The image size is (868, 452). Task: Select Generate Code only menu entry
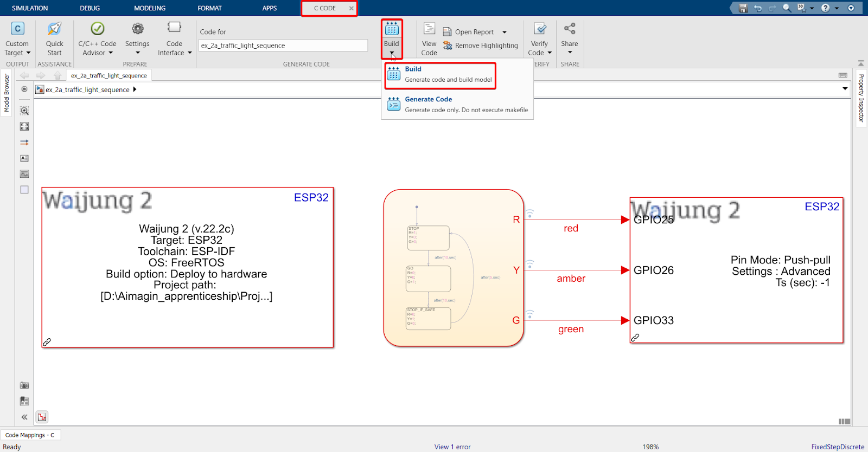click(457, 105)
